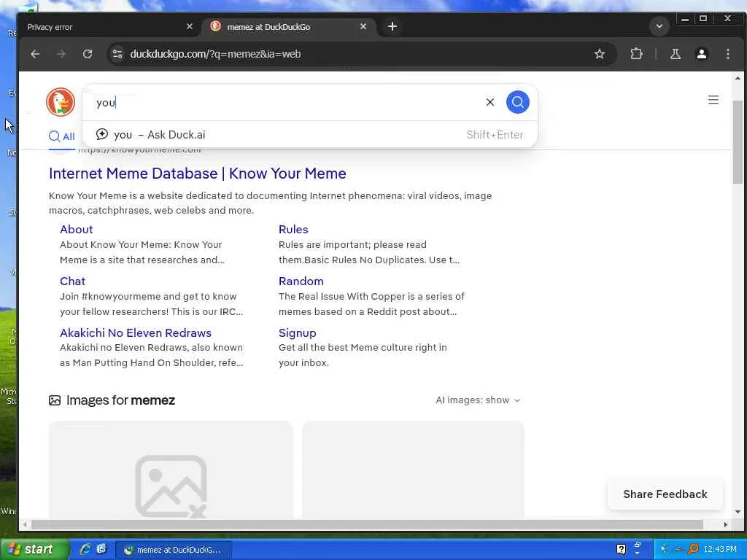Open the Extensions puzzle icon

coord(636,54)
